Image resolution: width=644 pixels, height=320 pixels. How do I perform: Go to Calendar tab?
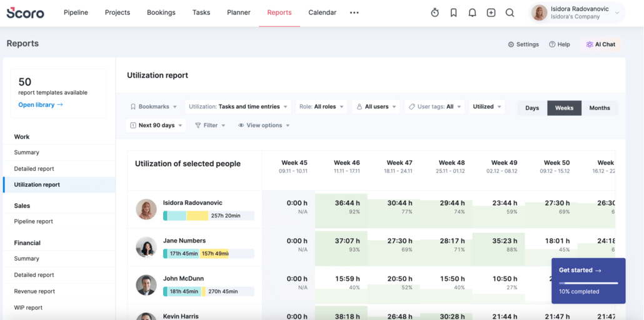coord(323,12)
